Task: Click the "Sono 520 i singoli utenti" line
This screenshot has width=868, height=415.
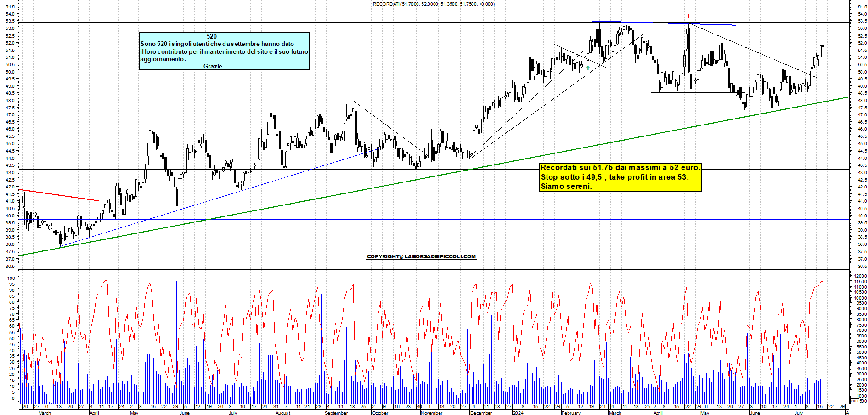Action: 217,44
